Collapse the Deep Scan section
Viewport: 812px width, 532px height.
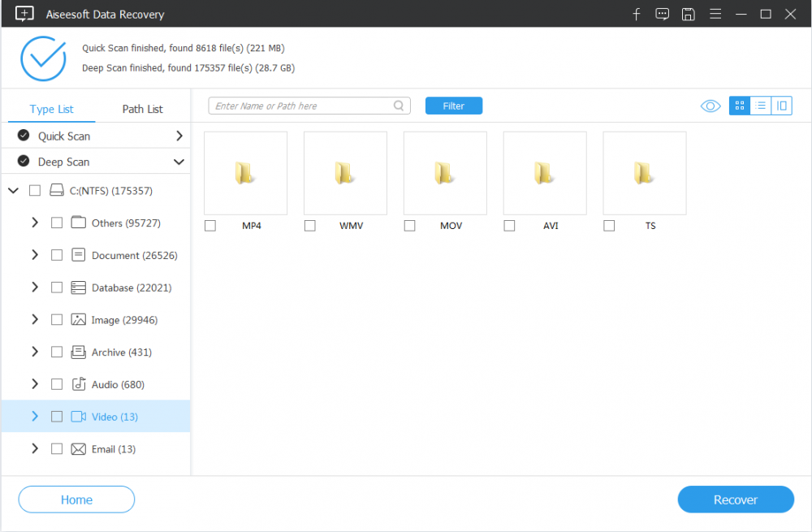(179, 162)
